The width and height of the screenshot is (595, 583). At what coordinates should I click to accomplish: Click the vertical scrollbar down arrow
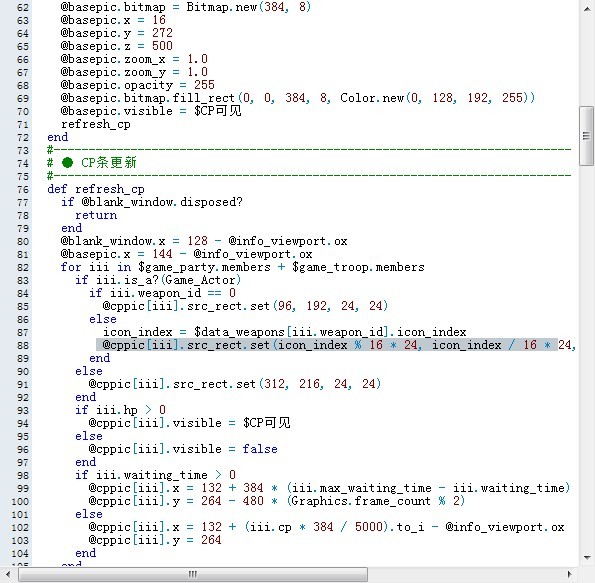point(587,557)
